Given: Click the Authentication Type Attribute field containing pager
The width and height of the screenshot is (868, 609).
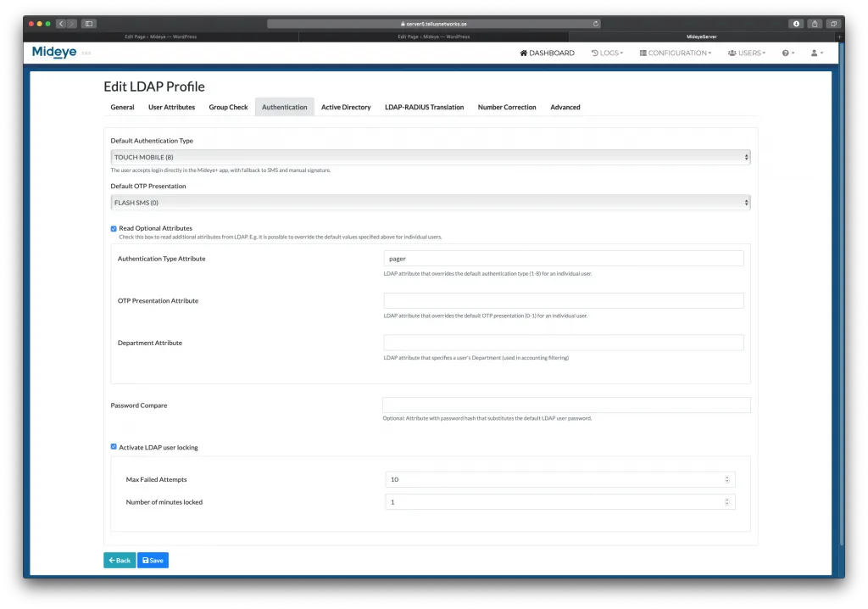Looking at the screenshot, I should 563,258.
